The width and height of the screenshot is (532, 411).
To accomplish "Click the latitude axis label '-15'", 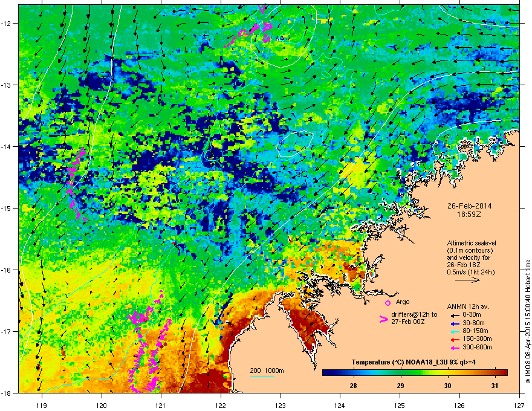I will pos(7,208).
